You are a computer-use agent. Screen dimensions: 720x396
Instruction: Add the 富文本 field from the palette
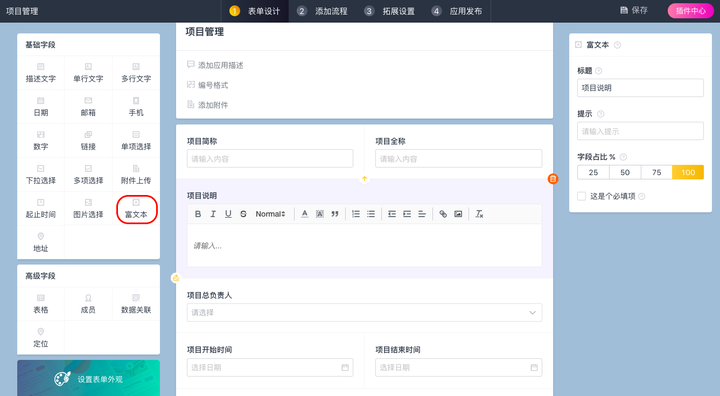136,209
